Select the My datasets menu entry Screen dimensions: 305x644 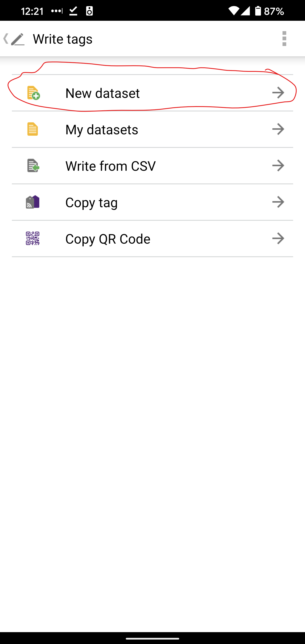point(102,130)
